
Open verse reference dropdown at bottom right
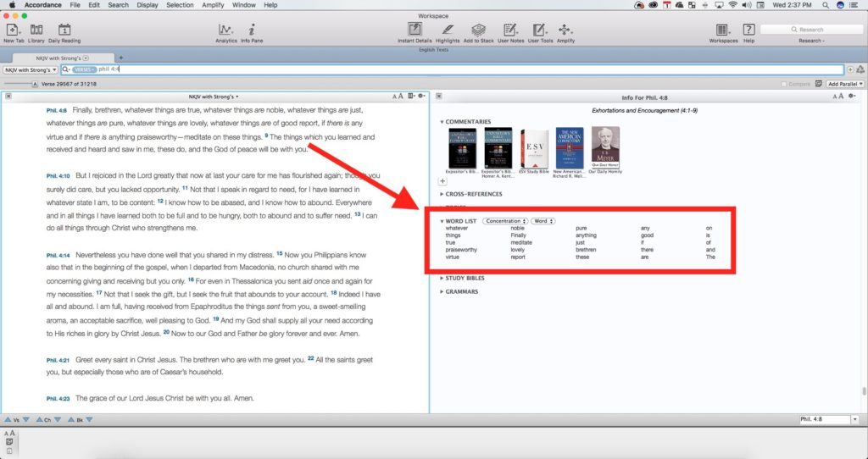tap(854, 420)
